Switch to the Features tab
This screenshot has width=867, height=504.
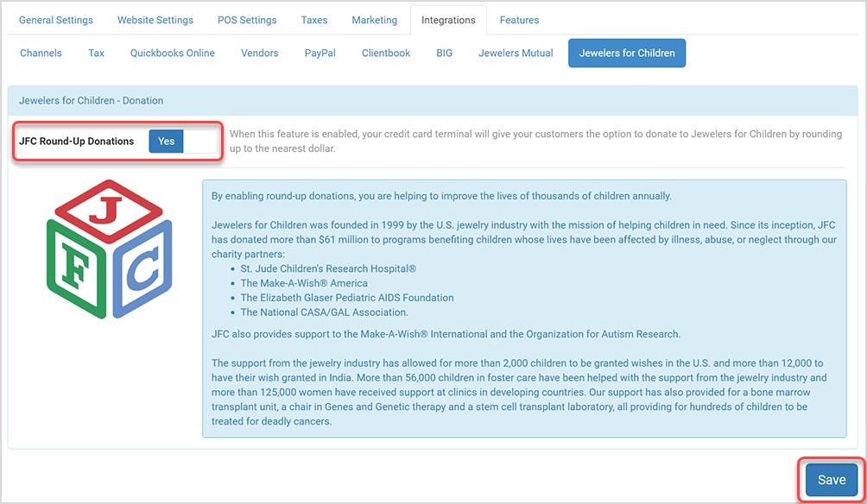pos(519,20)
